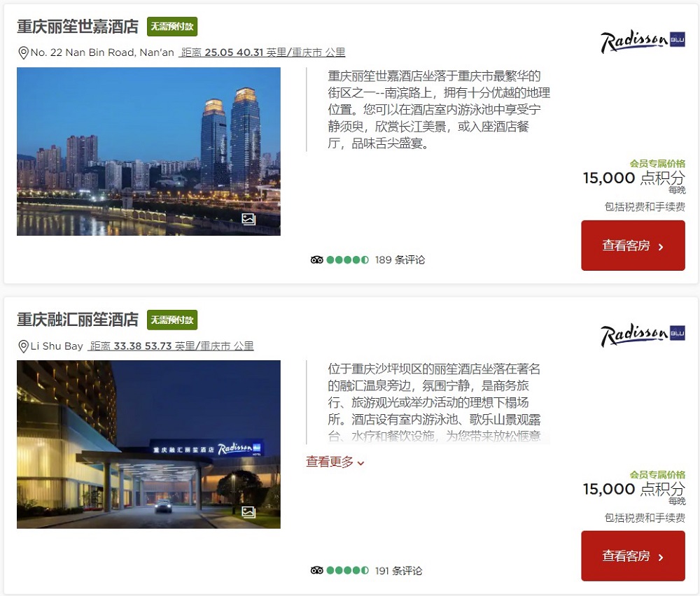Click distance link 25.05 40.31 英里/重庆市
The height and width of the screenshot is (596, 700).
coord(262,52)
